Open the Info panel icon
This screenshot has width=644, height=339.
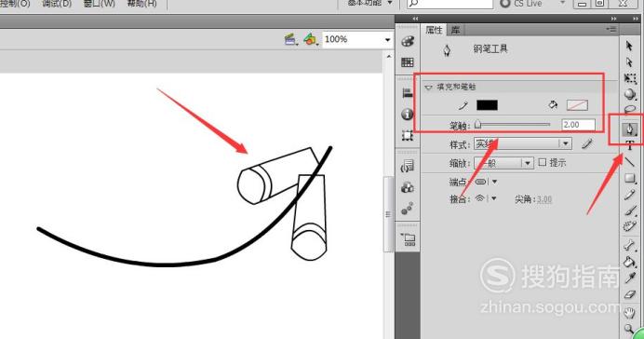click(x=408, y=114)
